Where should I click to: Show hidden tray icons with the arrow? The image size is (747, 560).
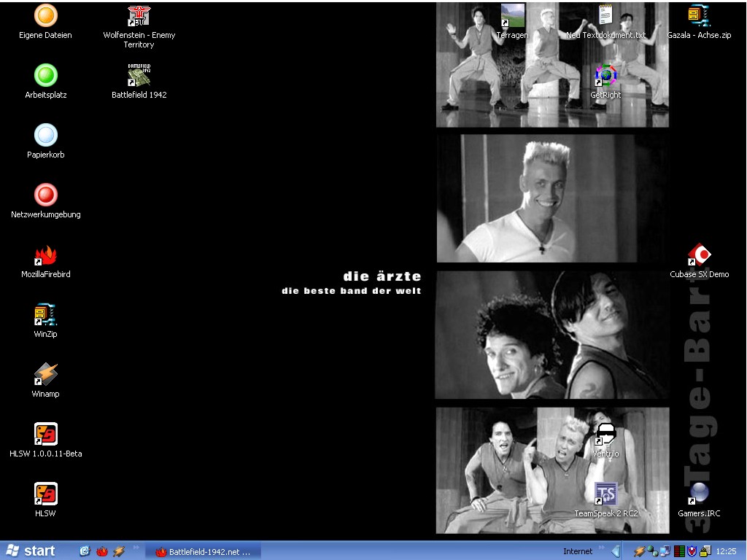click(616, 551)
